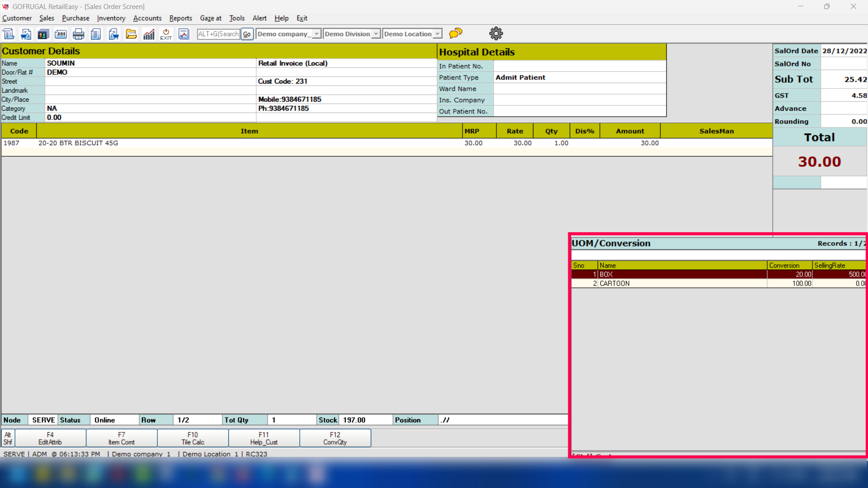Open the yellow folder toolbar icon
Viewport: 868px width, 488px height.
[131, 34]
